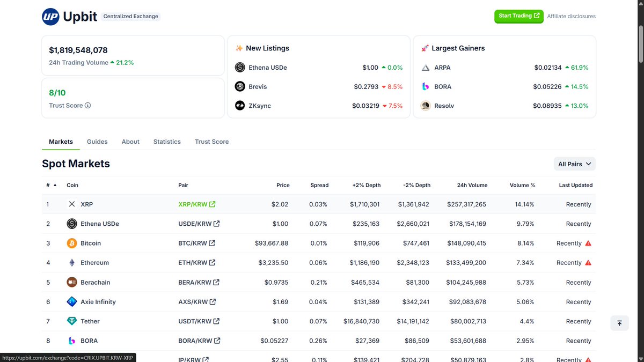644x362 pixels.
Task: Select the ZKsync icon under New Listings
Action: pos(240,105)
